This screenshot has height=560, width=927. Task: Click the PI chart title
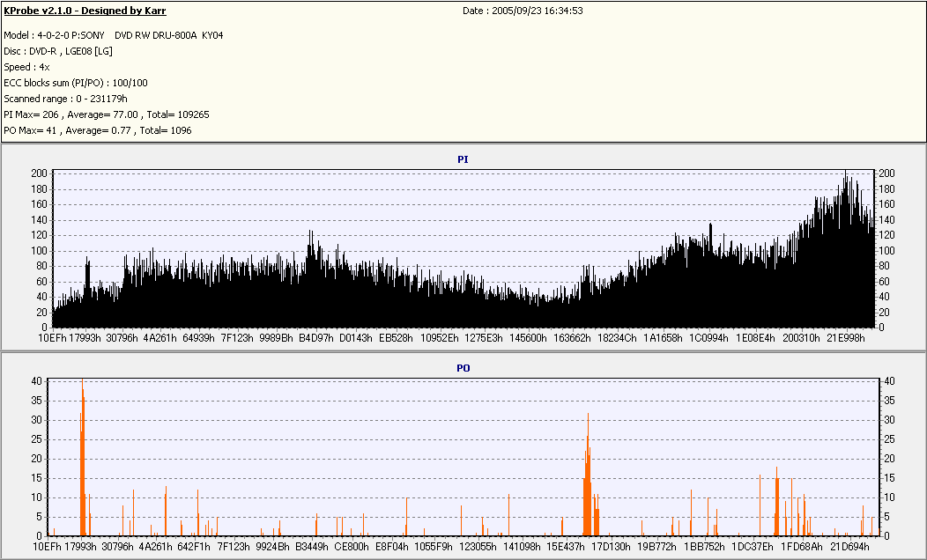tap(463, 159)
